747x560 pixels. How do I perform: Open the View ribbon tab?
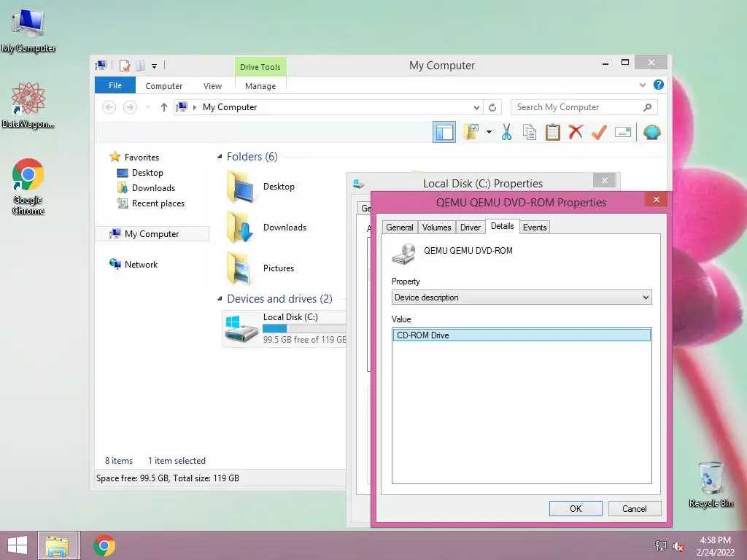pos(212,86)
